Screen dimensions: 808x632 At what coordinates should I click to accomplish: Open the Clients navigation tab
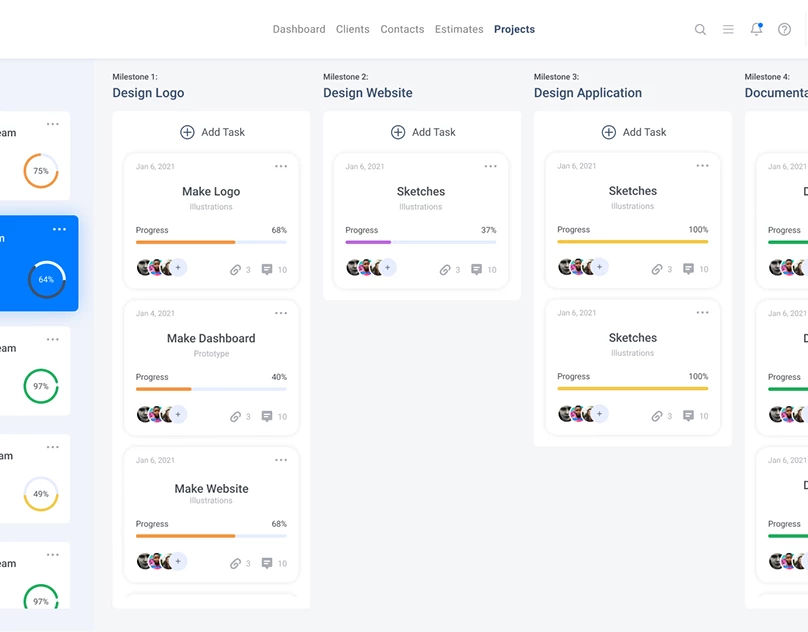click(353, 30)
